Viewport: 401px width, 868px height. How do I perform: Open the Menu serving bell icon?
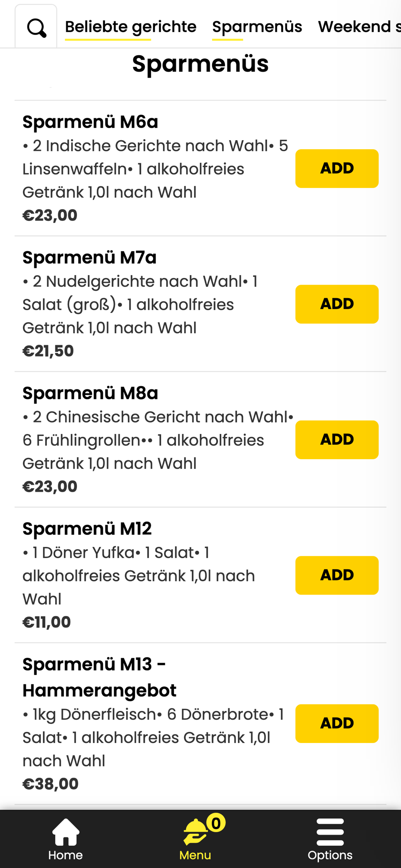point(195,832)
